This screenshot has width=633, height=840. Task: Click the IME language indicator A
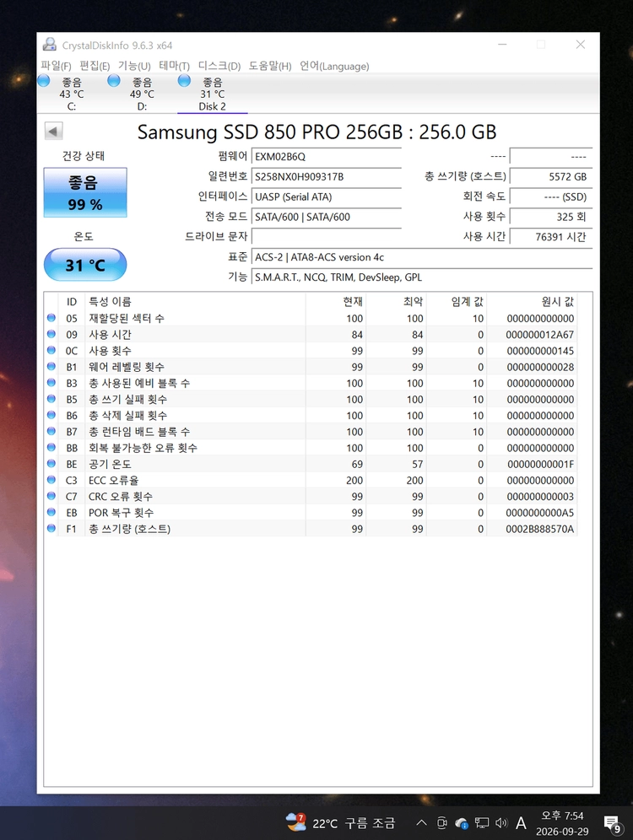(521, 823)
